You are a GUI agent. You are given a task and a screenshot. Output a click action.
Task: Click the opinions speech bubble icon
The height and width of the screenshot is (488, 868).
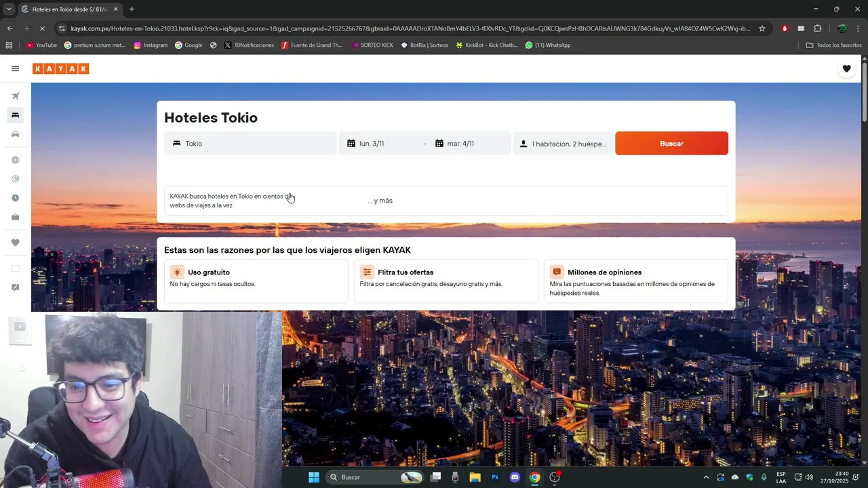pos(557,272)
